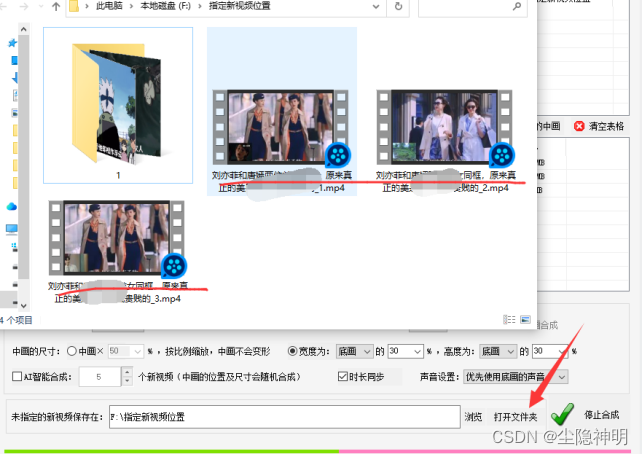Click the save path field F:\指定新视频位置
The width and height of the screenshot is (643, 455).
tap(285, 417)
